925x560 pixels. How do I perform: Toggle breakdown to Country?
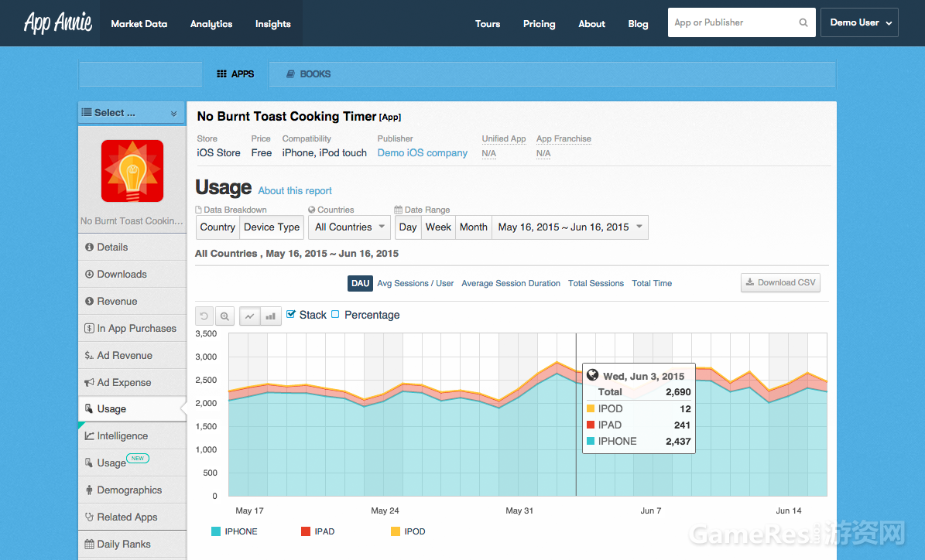click(x=217, y=227)
